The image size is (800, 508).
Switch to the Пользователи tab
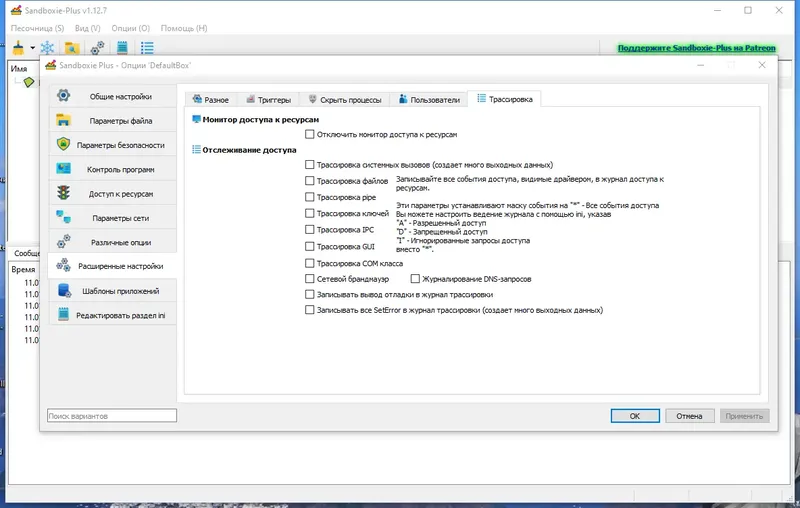[429, 99]
